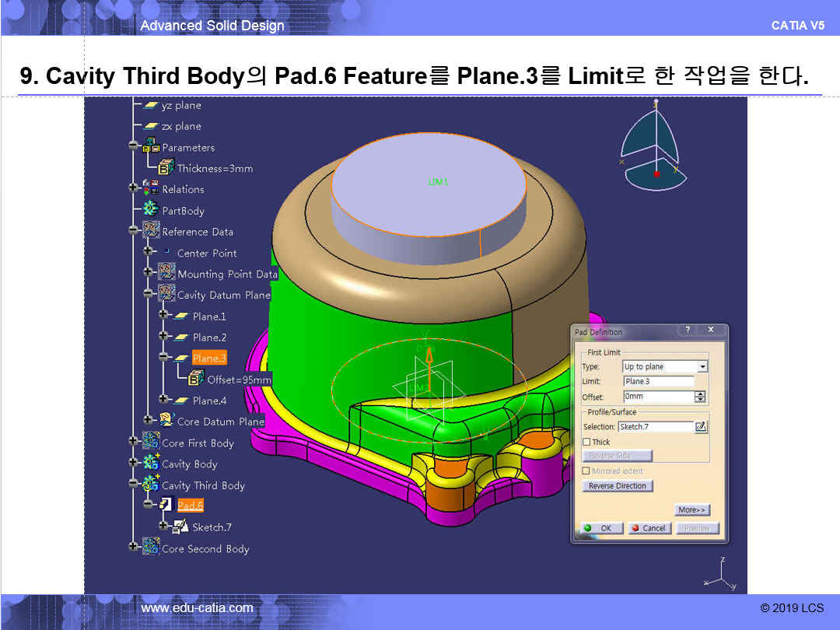The image size is (840, 630).
Task: Toggle the Mirrored extent checkbox
Action: click(587, 471)
